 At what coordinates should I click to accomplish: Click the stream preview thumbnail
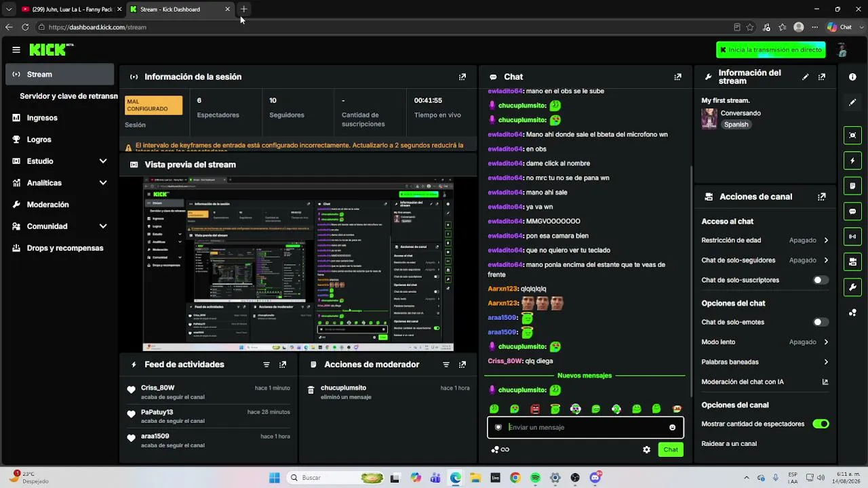[x=298, y=264]
